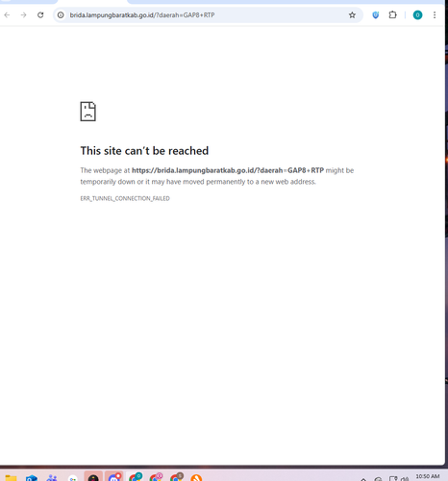
Task: Open Microsoft Teams from the taskbar
Action: pyautogui.click(x=52, y=478)
